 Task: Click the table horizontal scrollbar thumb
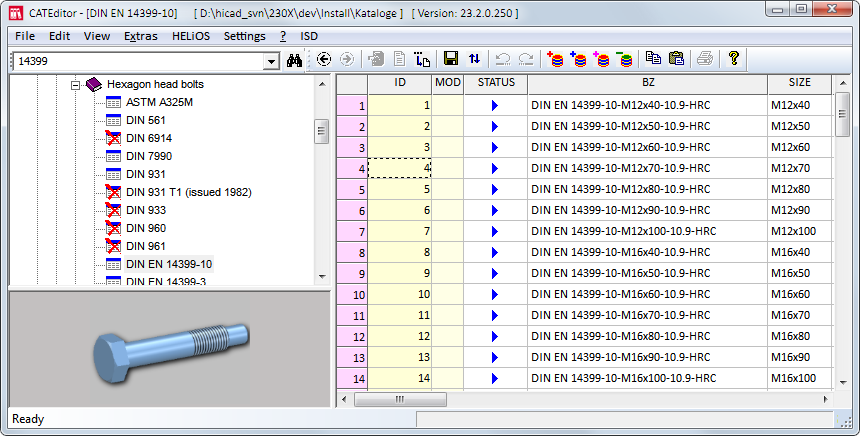[400, 399]
